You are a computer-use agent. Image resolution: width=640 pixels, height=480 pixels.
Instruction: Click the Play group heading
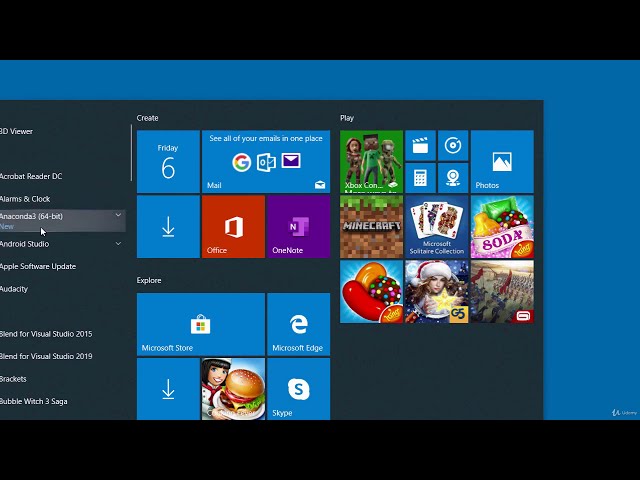(x=347, y=118)
